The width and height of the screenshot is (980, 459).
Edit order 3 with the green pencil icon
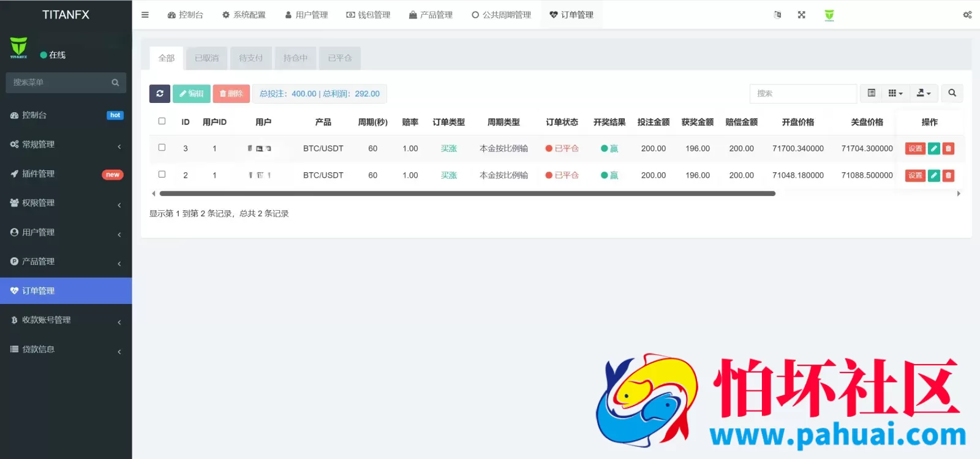pyautogui.click(x=934, y=148)
